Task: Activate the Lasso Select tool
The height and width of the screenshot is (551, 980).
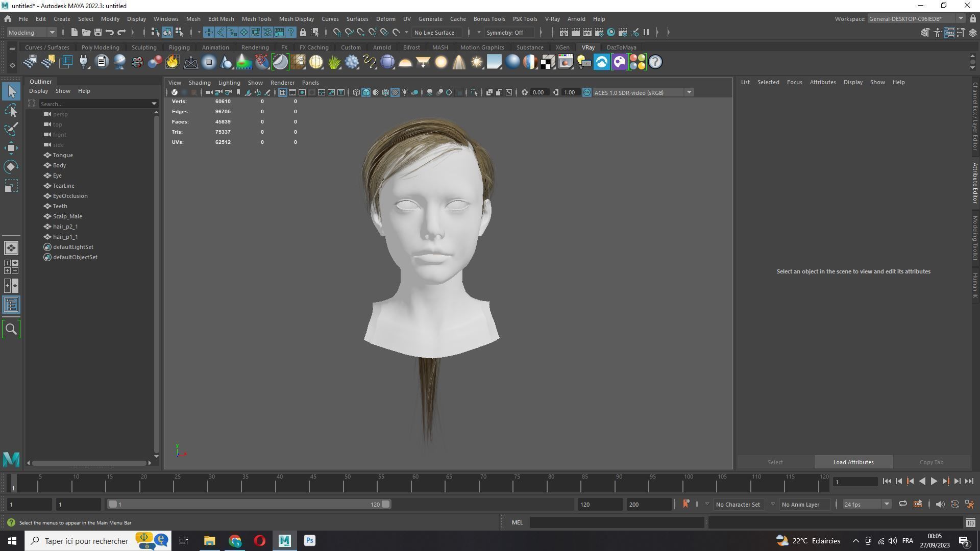Action: click(x=11, y=110)
